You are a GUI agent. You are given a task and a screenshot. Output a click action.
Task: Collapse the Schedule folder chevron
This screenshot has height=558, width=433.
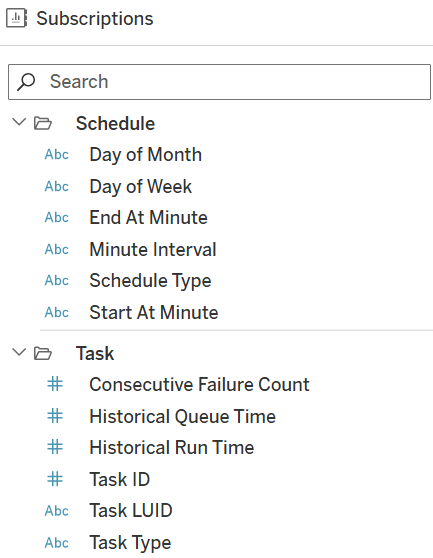coord(19,122)
